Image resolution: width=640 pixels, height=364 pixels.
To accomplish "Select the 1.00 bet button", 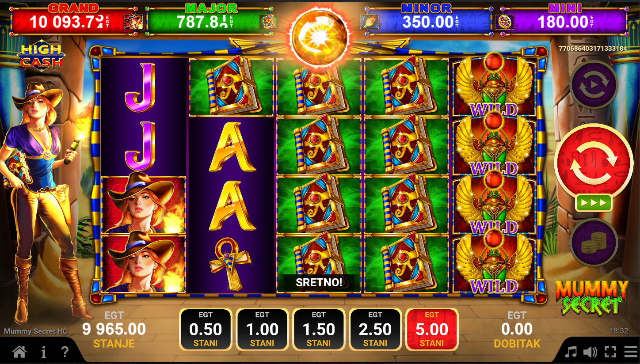I will (262, 330).
